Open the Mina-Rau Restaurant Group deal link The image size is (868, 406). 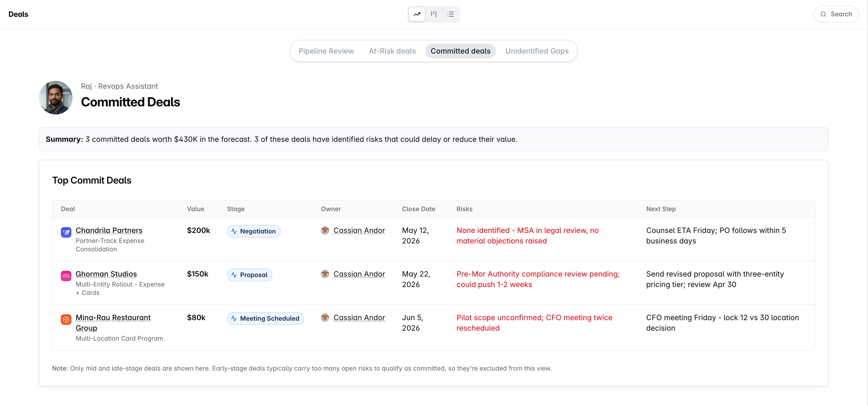pos(113,322)
